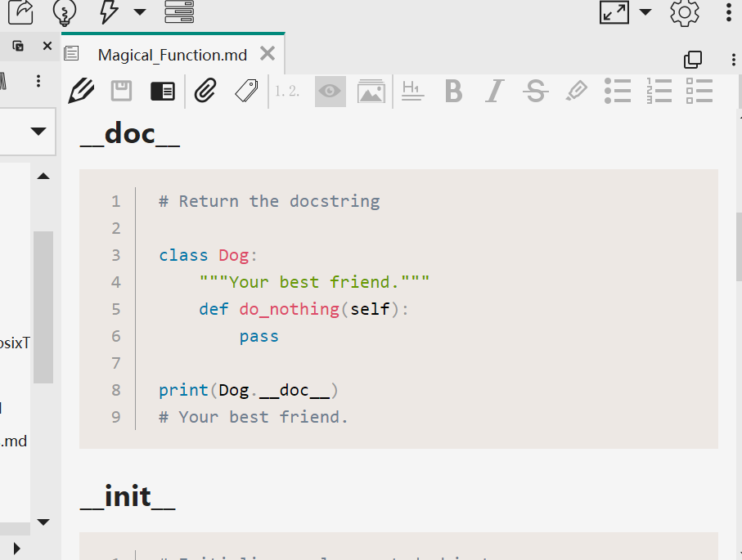
Task: Click the '__doc__' heading
Action: (129, 134)
